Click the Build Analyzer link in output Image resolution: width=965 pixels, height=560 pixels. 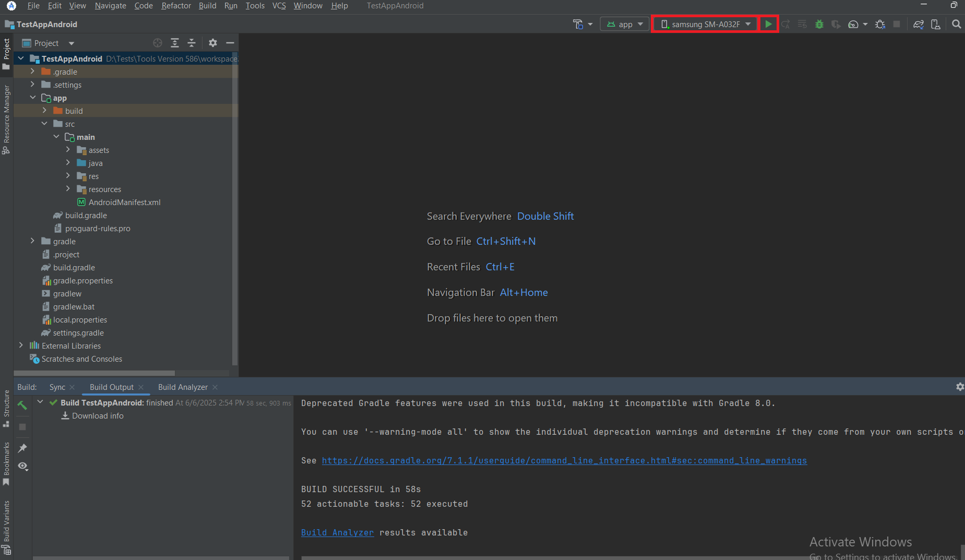pyautogui.click(x=337, y=532)
